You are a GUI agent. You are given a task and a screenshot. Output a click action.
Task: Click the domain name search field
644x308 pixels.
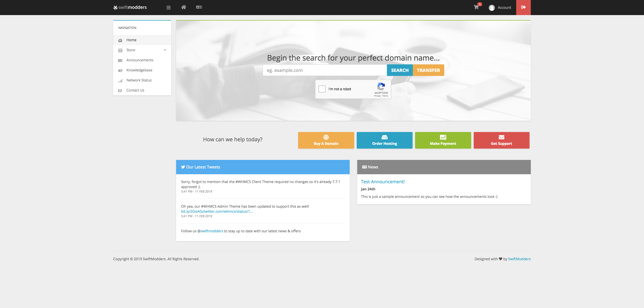pyautogui.click(x=325, y=70)
